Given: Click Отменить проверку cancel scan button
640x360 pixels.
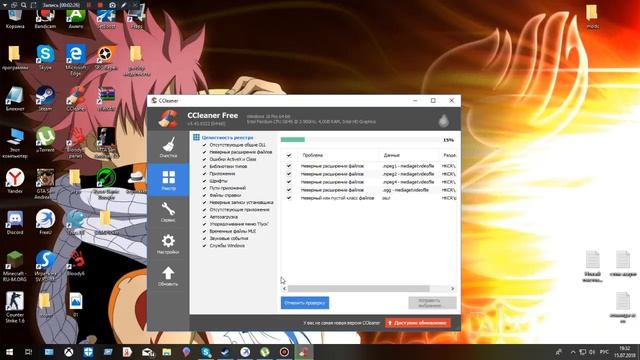Looking at the screenshot, I should (305, 303).
